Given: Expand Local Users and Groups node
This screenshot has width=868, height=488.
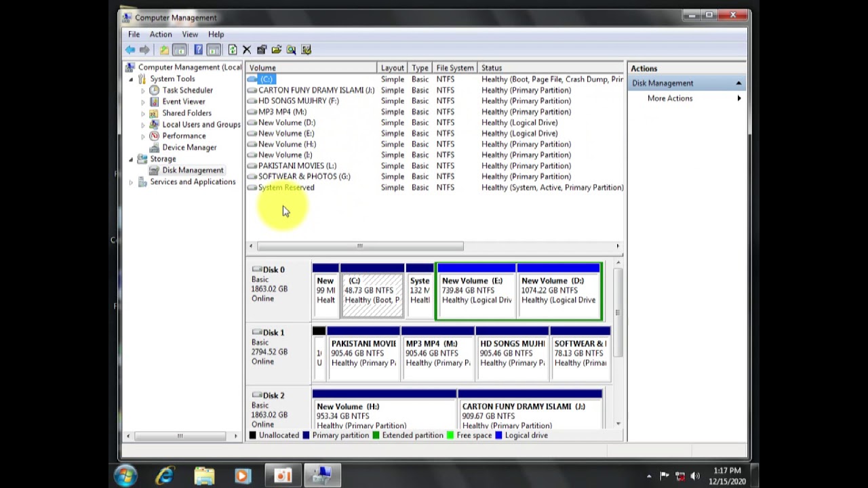Looking at the screenshot, I should click(x=143, y=125).
